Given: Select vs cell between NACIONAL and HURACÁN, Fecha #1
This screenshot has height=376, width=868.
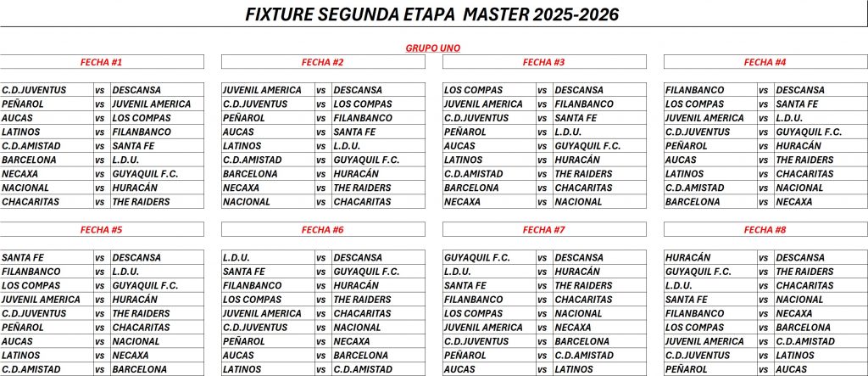Looking at the screenshot, I should (x=101, y=188).
